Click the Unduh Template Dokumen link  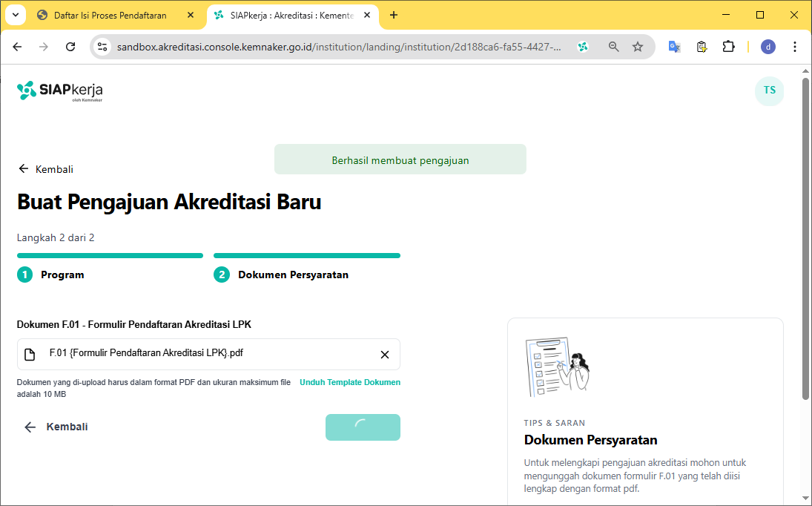349,382
